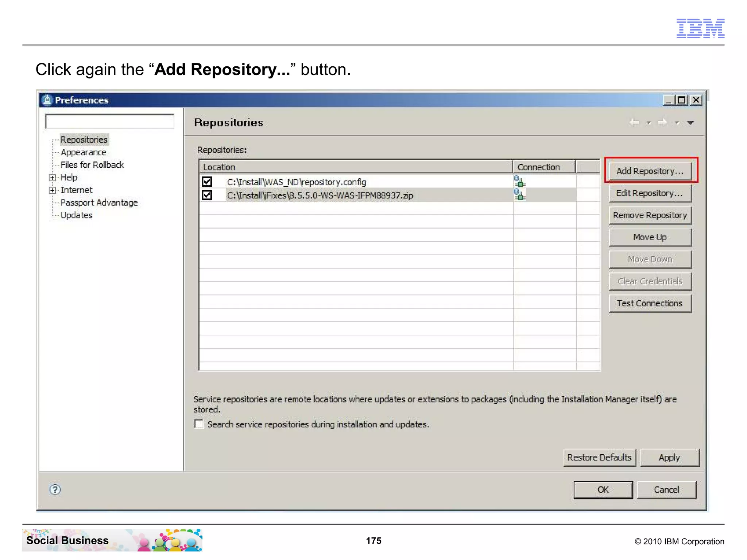Open the back history dropdown arrow
This screenshot has height=560, width=747.
click(649, 123)
